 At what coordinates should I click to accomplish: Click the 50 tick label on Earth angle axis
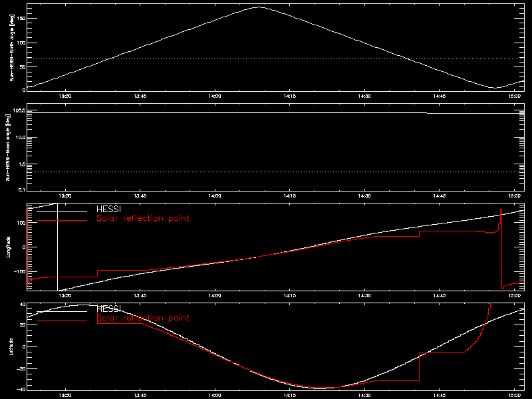[23, 67]
